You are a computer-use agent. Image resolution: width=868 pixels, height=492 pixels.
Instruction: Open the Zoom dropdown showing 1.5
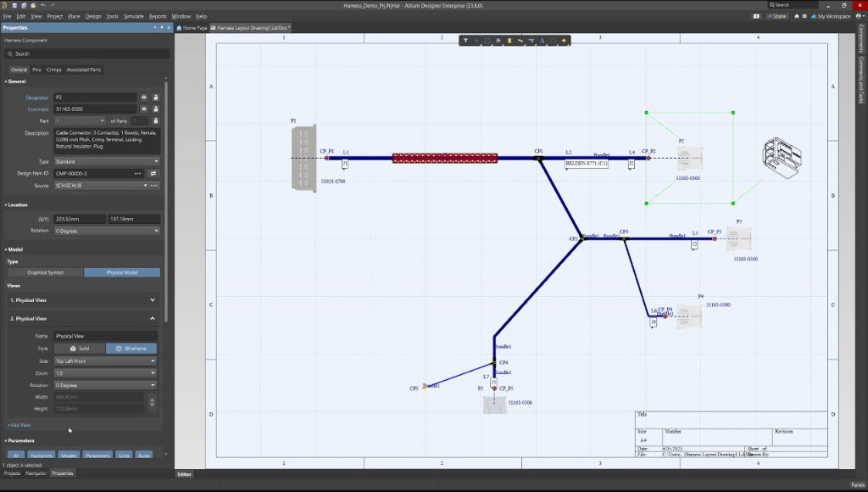coord(105,373)
